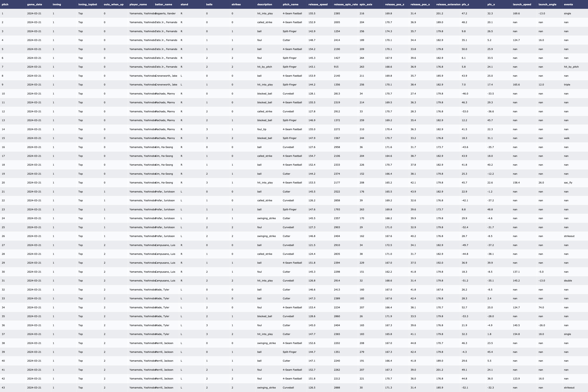Click the pfx_z column header
The width and height of the screenshot is (588, 392).
465,5
